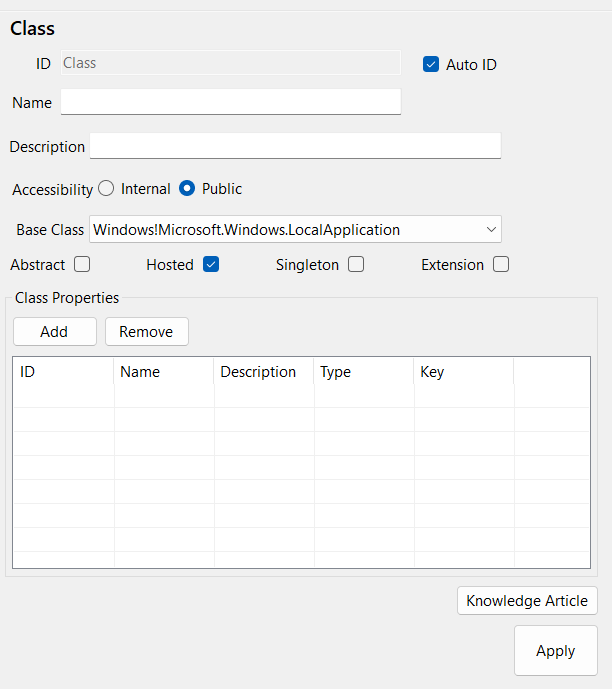The width and height of the screenshot is (612, 689).
Task: Uncheck the Auto ID checkbox
Action: [x=431, y=64]
